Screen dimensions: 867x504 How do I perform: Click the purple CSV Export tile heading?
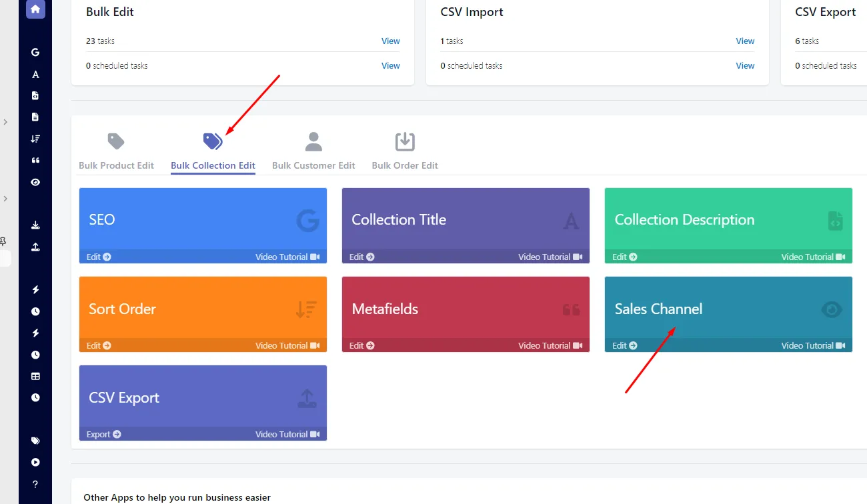[124, 398]
